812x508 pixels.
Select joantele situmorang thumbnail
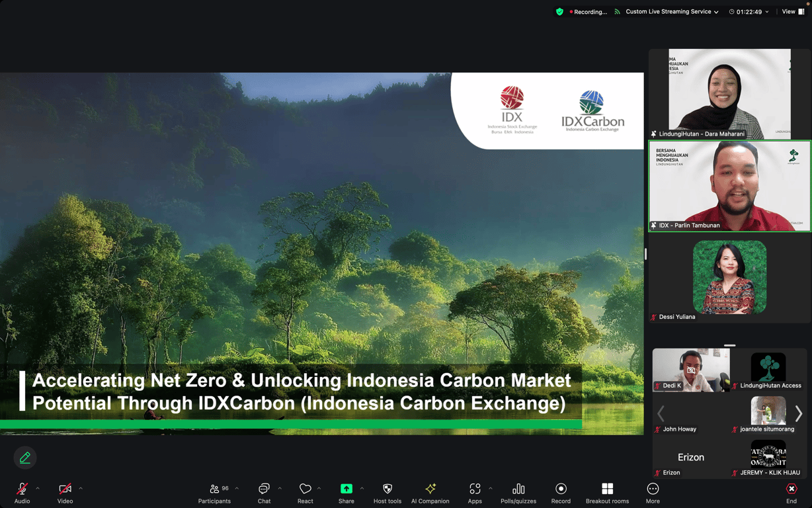768,414
